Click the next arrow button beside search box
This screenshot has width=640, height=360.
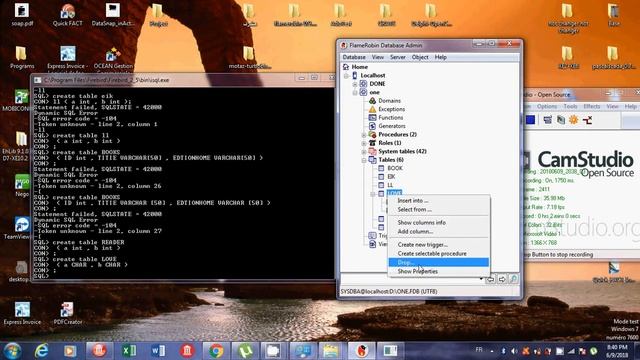coord(502,279)
